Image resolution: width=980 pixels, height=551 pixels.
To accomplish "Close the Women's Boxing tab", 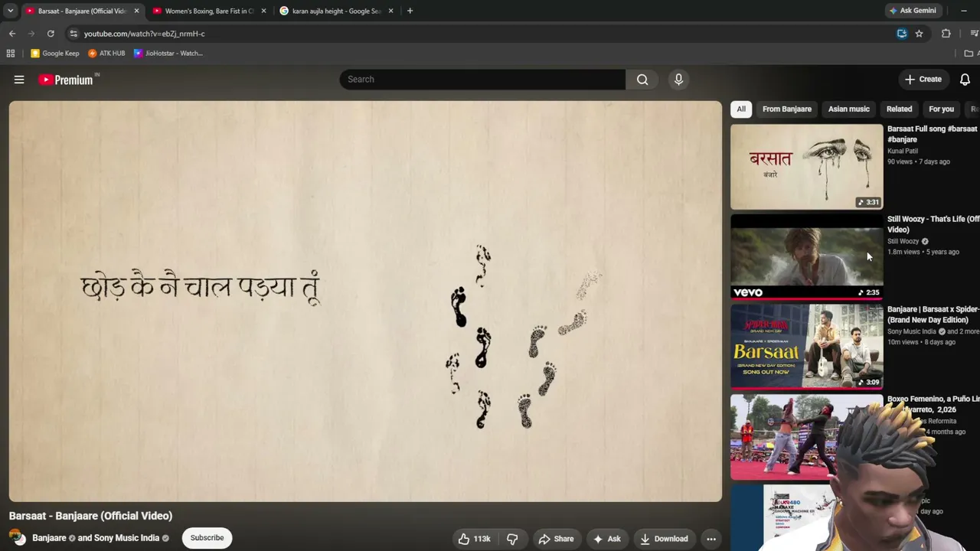I will coord(263,11).
